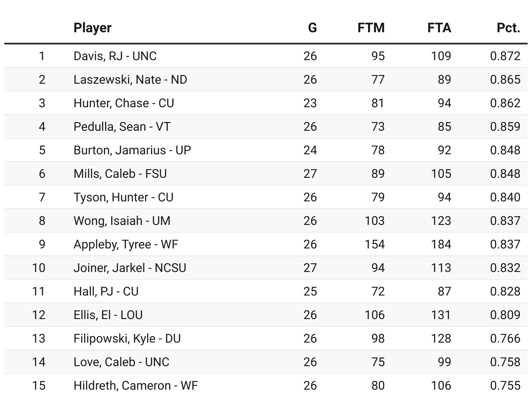Click Tyson, Hunter - CU name
The width and height of the screenshot is (532, 401).
tap(123, 197)
